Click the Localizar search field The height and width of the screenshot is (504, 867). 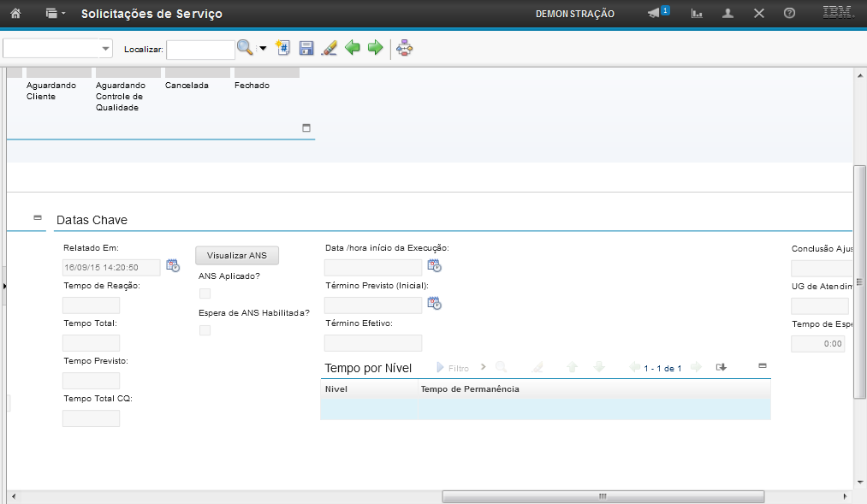(200, 50)
